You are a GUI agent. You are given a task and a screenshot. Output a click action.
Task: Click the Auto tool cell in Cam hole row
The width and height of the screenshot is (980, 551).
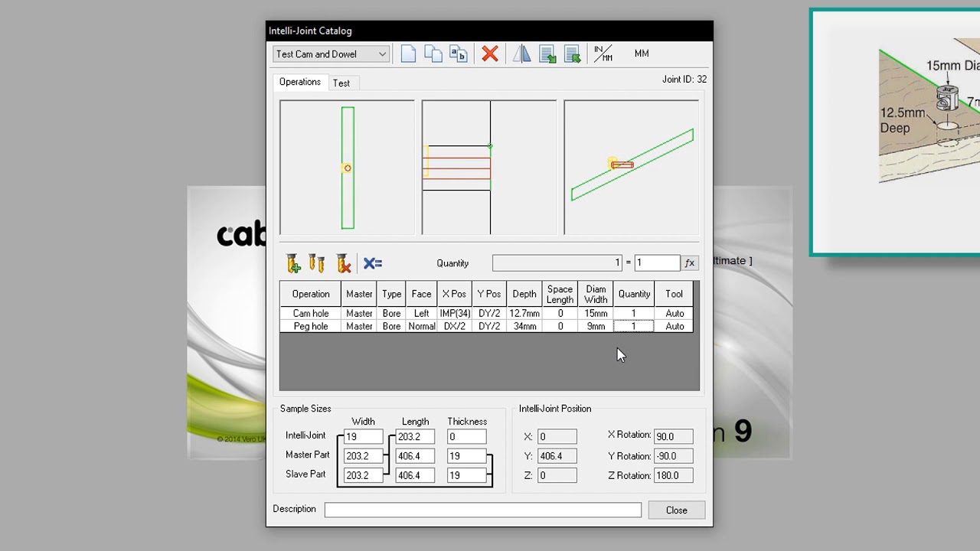click(x=675, y=313)
